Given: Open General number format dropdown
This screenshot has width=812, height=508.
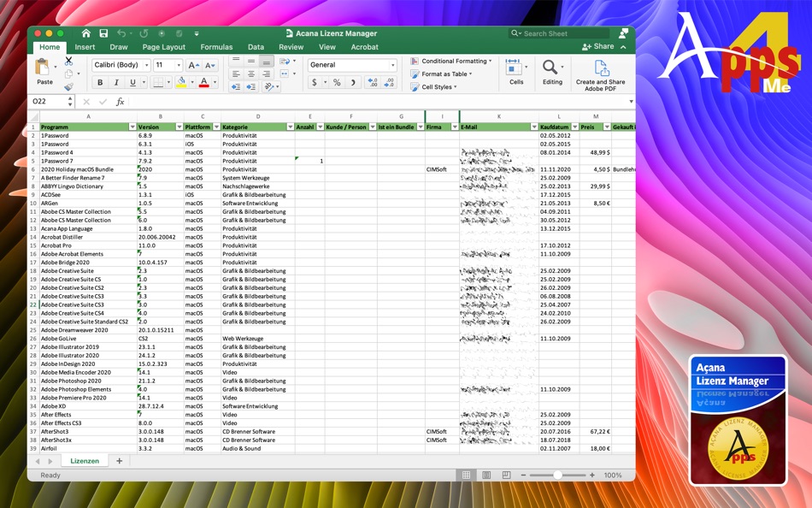Looking at the screenshot, I should (x=393, y=65).
